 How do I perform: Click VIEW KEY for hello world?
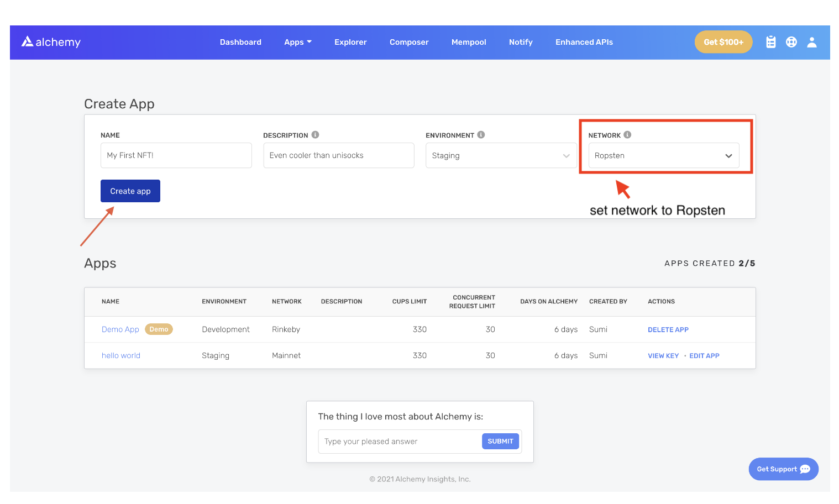tap(663, 356)
